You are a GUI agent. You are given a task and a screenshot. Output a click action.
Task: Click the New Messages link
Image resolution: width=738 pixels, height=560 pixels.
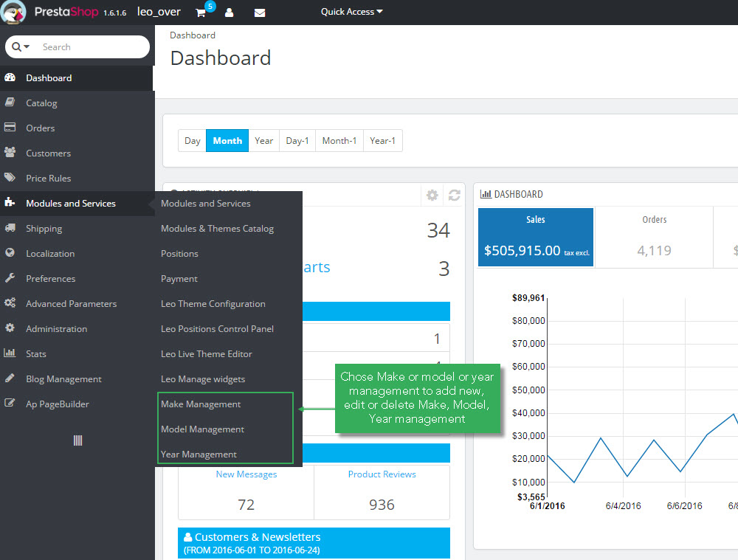[246, 474]
